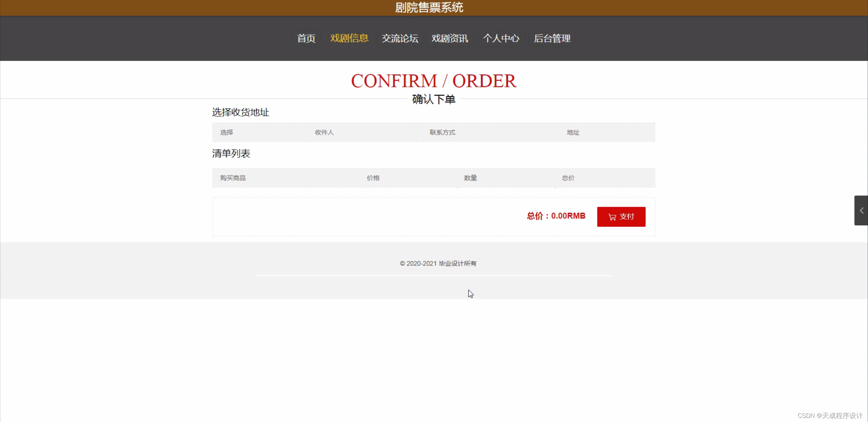Open 个人中心 personal center
Image resolution: width=868 pixels, height=422 pixels.
(501, 38)
